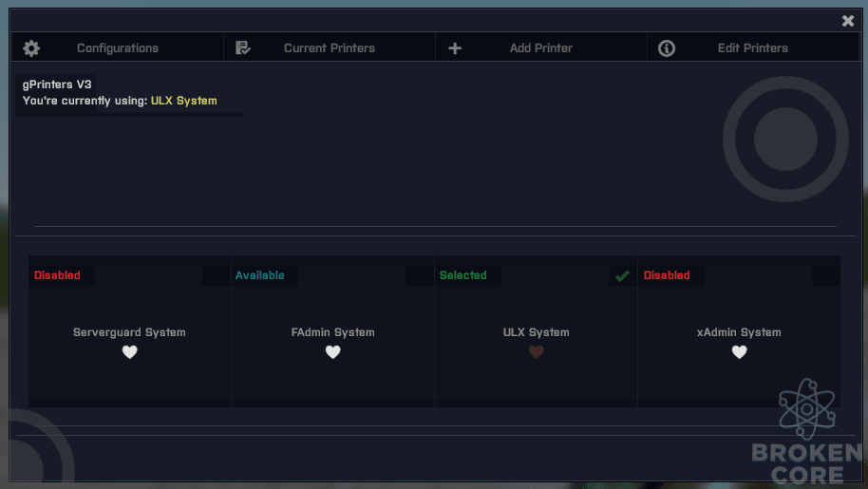
Task: Click the Configurations gear icon
Action: [x=31, y=48]
